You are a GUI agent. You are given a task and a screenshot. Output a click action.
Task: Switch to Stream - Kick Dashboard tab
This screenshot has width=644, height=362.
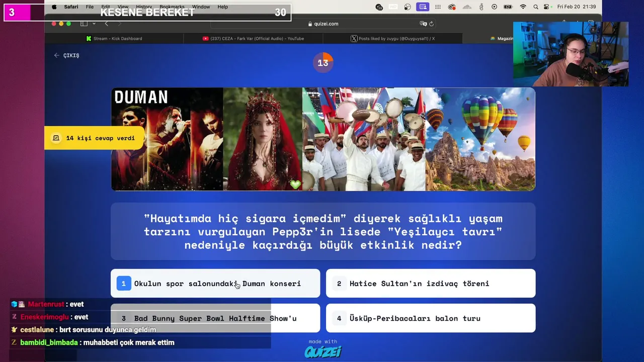tap(114, 38)
